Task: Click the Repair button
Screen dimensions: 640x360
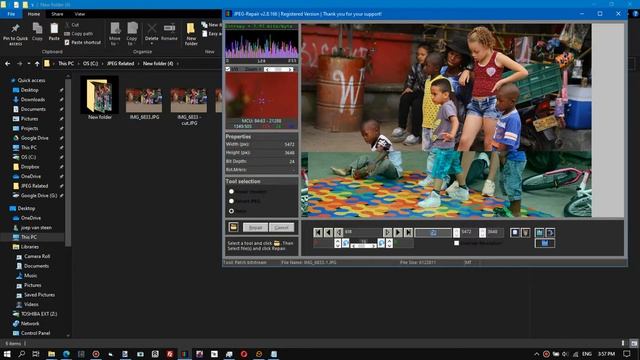Action: click(256, 227)
